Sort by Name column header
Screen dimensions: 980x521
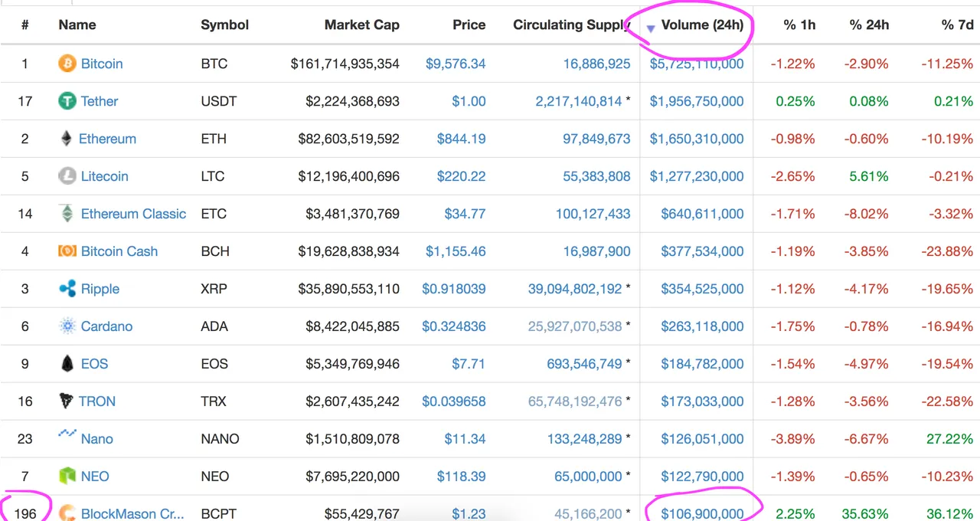pyautogui.click(x=77, y=25)
